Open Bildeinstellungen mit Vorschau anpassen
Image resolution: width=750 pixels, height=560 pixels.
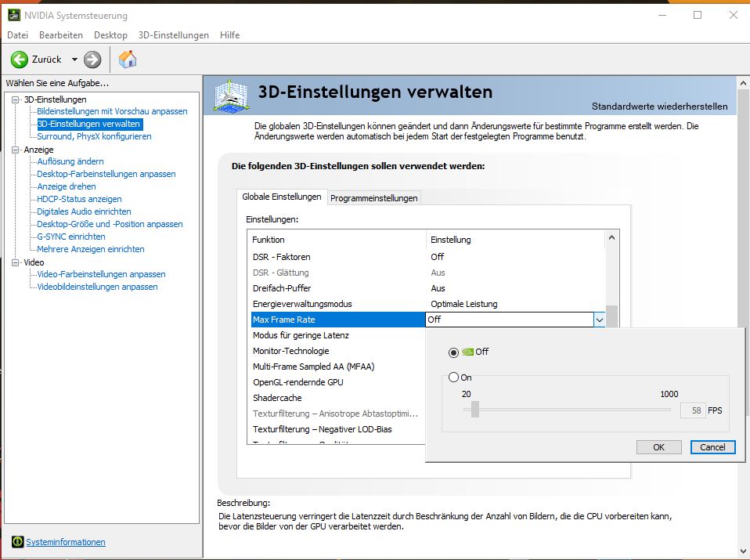(x=113, y=111)
